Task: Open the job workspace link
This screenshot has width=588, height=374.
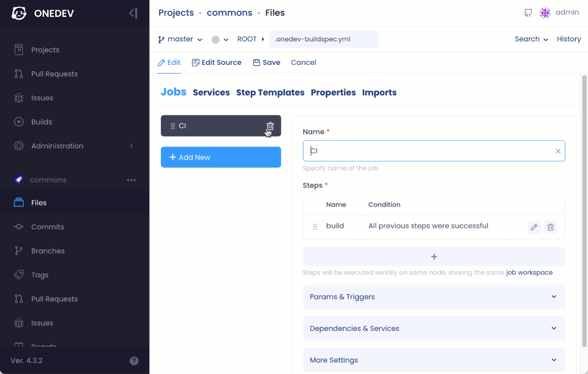Action: (x=529, y=273)
